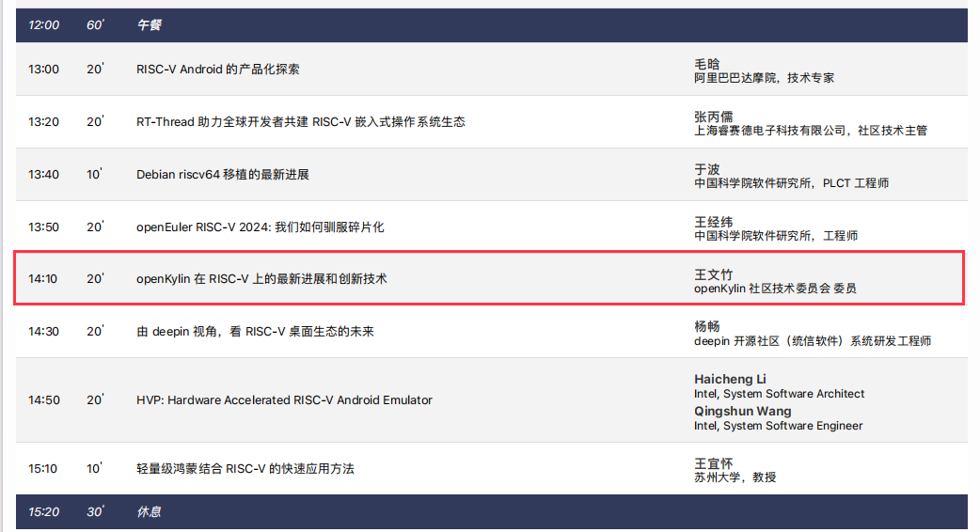Click speaker name 于波
Screen dimensions: 980x532
coord(707,169)
